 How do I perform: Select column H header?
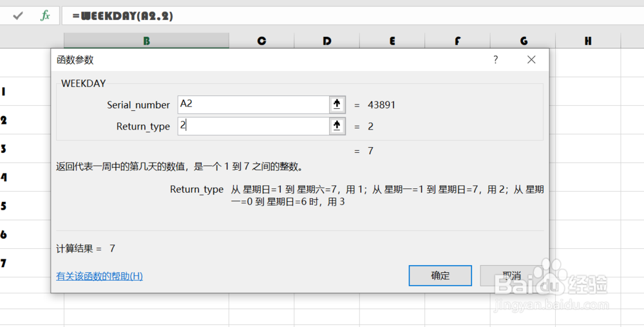pyautogui.click(x=588, y=41)
